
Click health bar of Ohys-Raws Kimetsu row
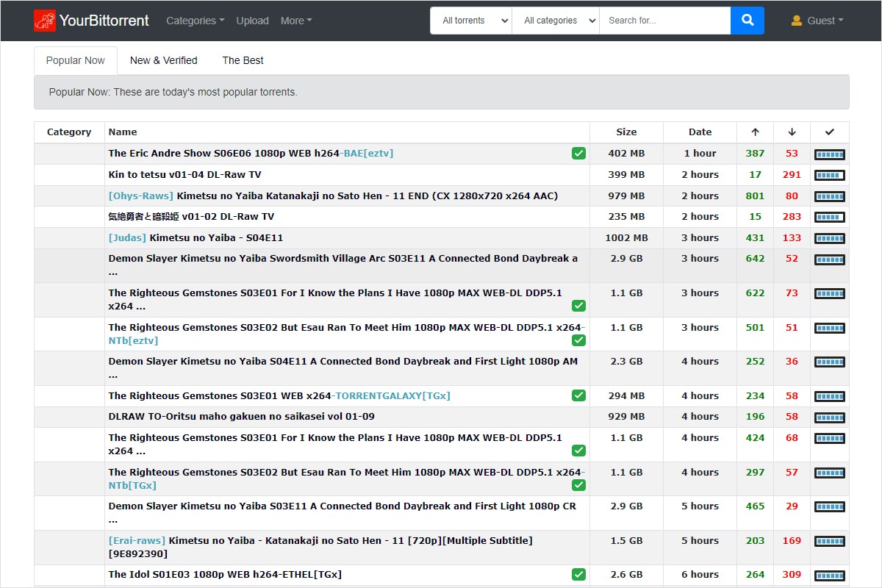point(830,197)
